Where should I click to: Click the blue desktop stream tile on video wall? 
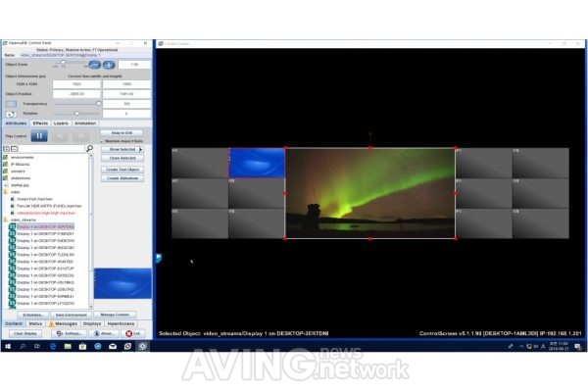[x=257, y=163]
